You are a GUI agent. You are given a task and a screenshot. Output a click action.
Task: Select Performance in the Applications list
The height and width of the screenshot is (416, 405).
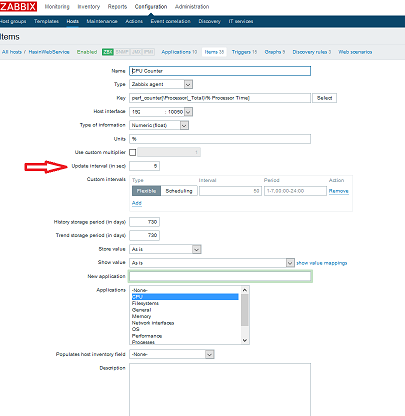185,336
